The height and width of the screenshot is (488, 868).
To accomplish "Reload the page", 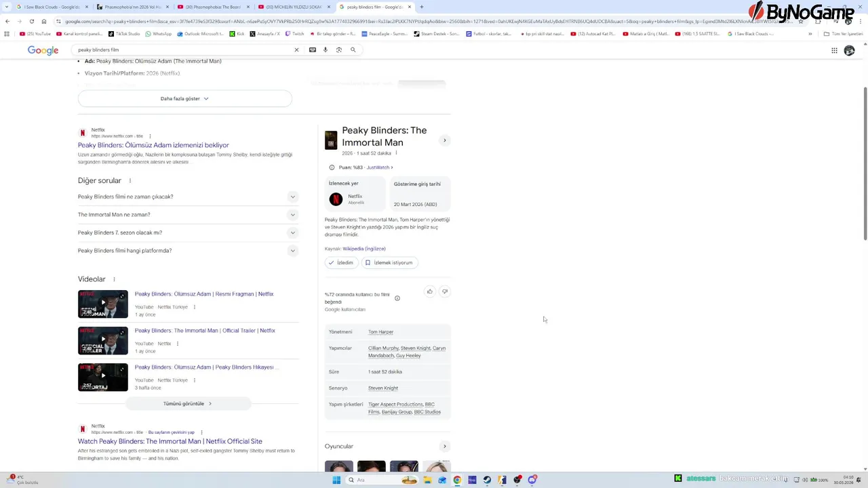I will 31,21.
